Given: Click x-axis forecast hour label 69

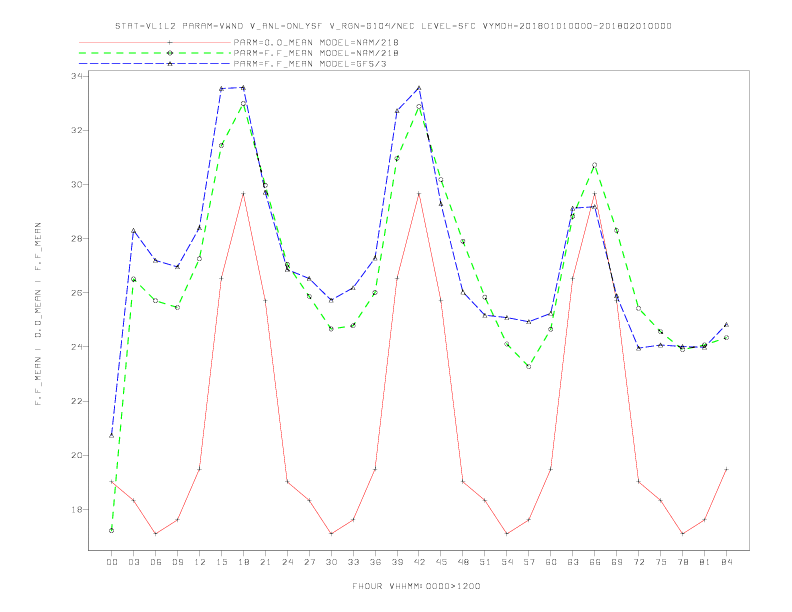Looking at the screenshot, I should [617, 562].
